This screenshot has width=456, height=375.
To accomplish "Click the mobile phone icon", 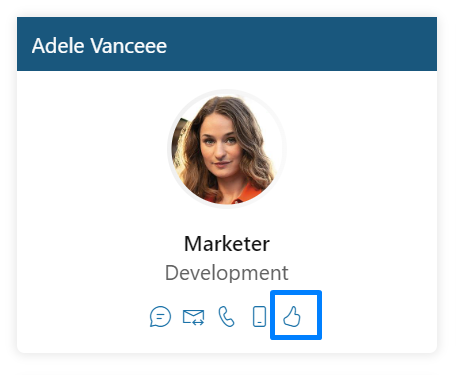I will point(260,316).
